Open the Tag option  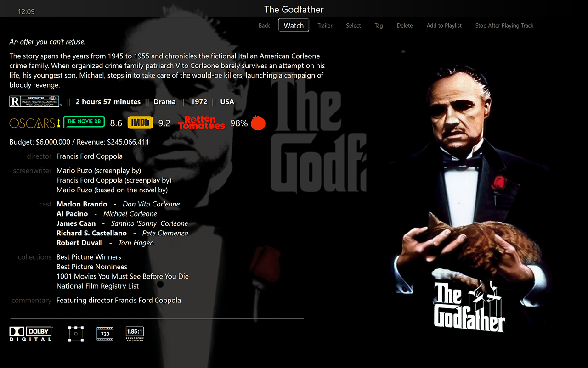[379, 26]
